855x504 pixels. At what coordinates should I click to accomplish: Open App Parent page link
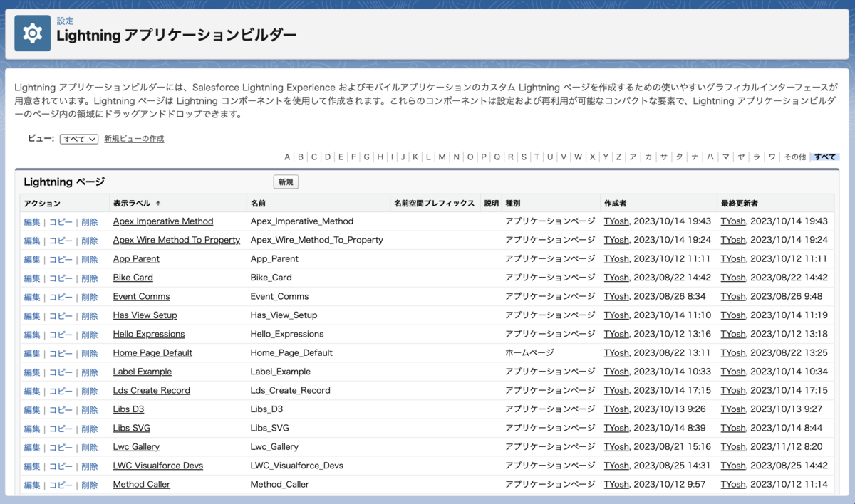pos(136,259)
